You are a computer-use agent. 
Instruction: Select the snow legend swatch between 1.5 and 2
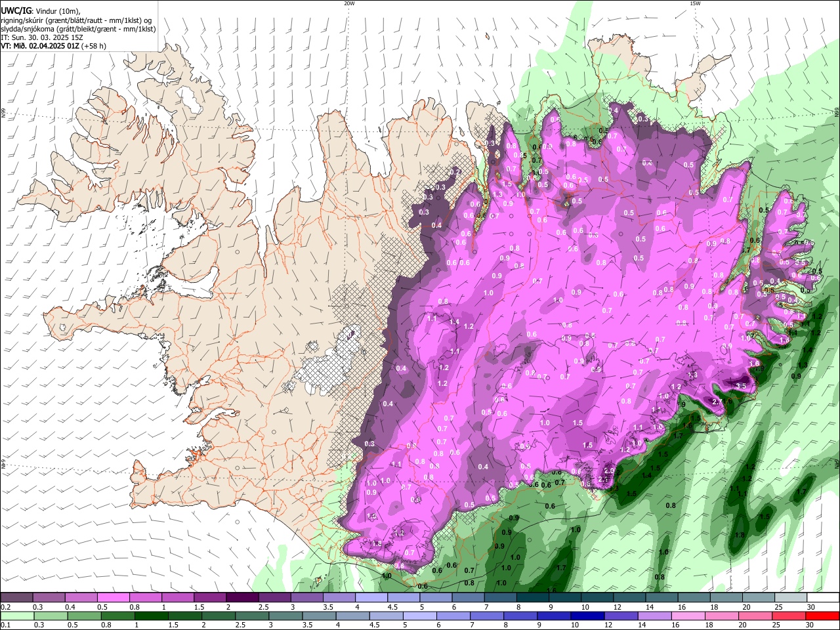[209, 598]
